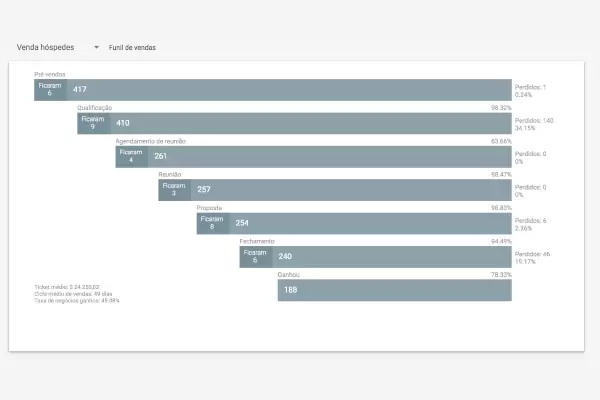Click the Fechamento funnel bar showing 240
Screen dimensions: 600x400
click(x=390, y=257)
